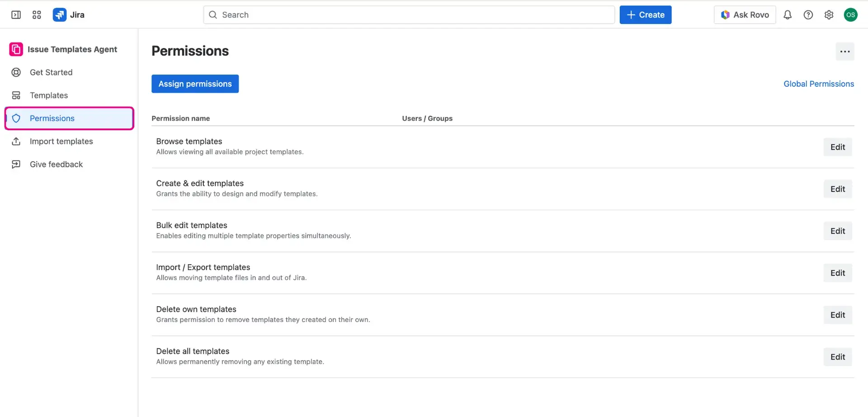
Task: Edit the Browse templates permission
Action: click(837, 147)
